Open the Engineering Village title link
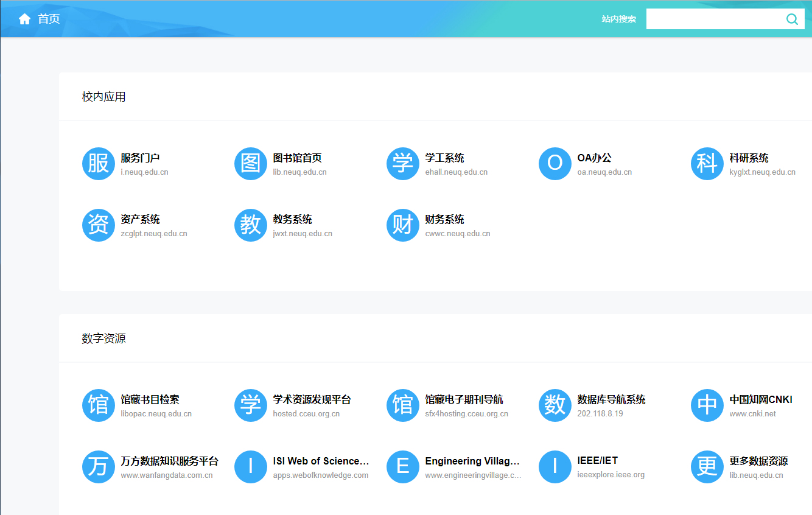812x515 pixels. click(x=472, y=461)
